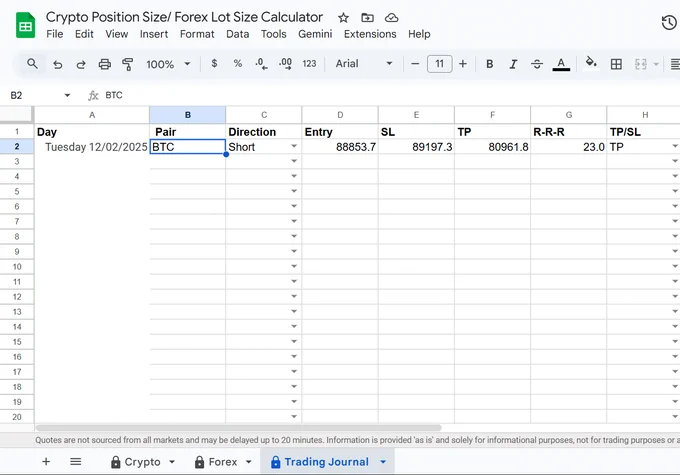Open the Format menu
The height and width of the screenshot is (475, 680).
click(197, 34)
